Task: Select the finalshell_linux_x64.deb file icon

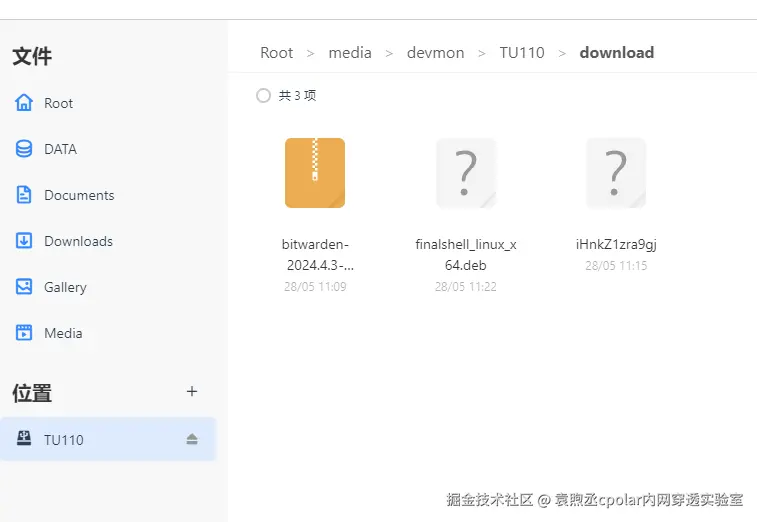Action: pyautogui.click(x=465, y=173)
